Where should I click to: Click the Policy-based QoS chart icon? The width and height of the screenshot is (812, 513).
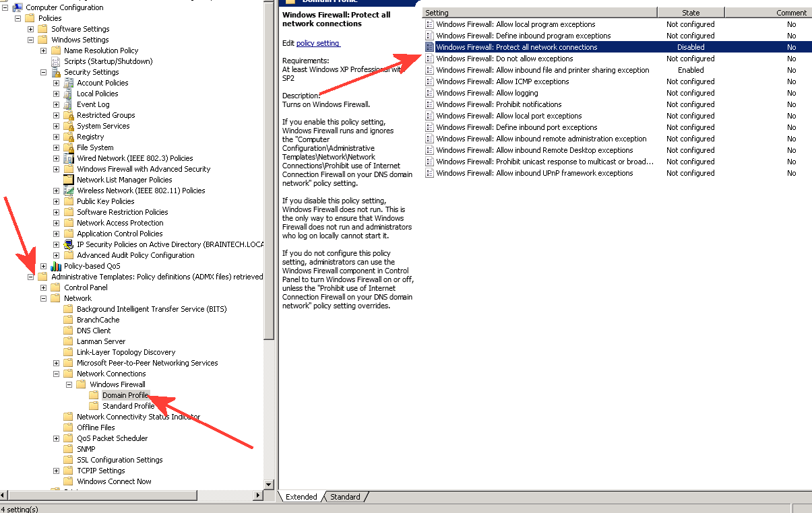[56, 266]
